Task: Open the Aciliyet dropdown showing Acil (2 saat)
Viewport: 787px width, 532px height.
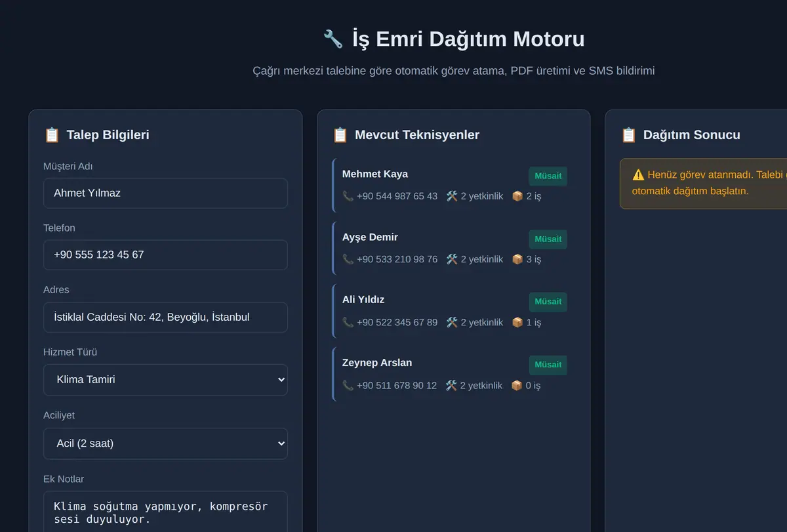Action: [x=165, y=443]
